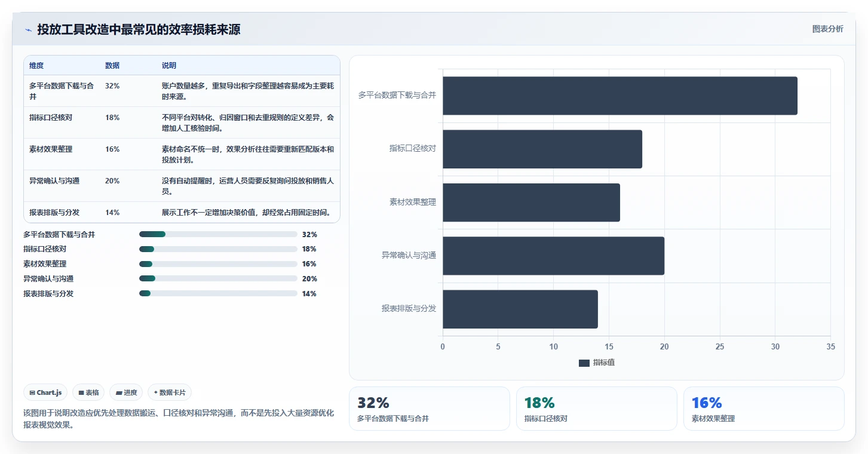Click the dark legend swatch next to 指标值
The height and width of the screenshot is (454, 868).
[x=584, y=363]
